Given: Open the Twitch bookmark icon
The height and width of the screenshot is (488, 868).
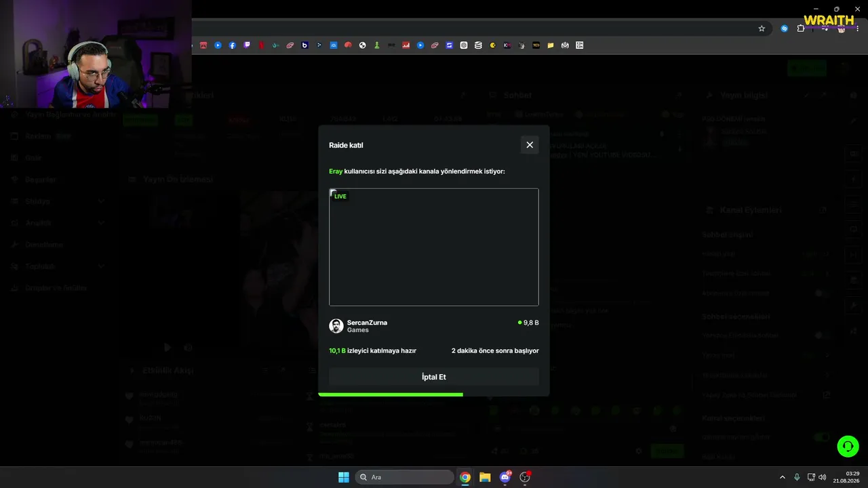Looking at the screenshot, I should click(247, 45).
